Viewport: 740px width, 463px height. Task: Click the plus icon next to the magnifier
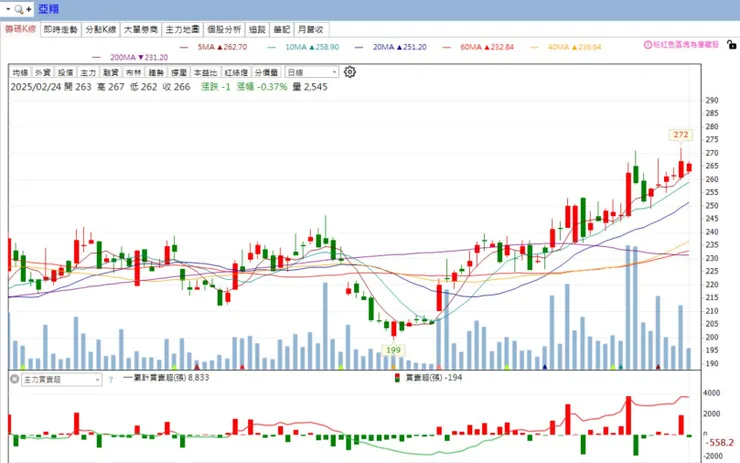tap(29, 9)
